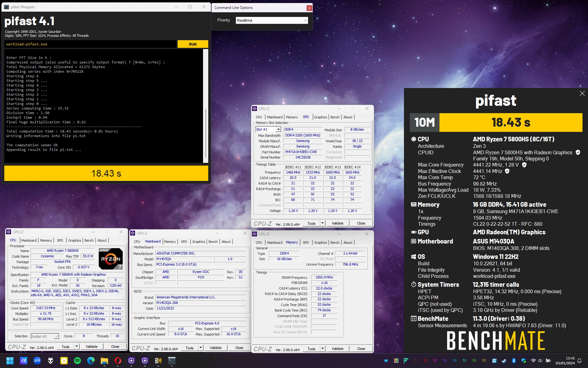This screenshot has height=368, width=588.
Task: Launch Zoom from the taskbar
Action: pyautogui.click(x=37, y=361)
